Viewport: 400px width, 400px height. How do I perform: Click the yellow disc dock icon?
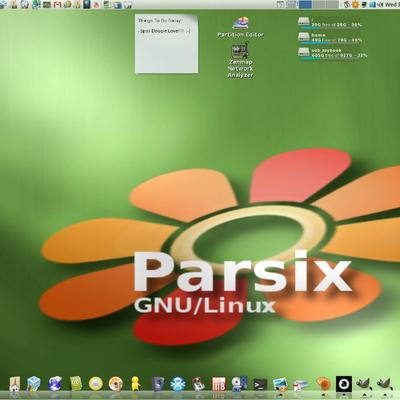click(96, 384)
